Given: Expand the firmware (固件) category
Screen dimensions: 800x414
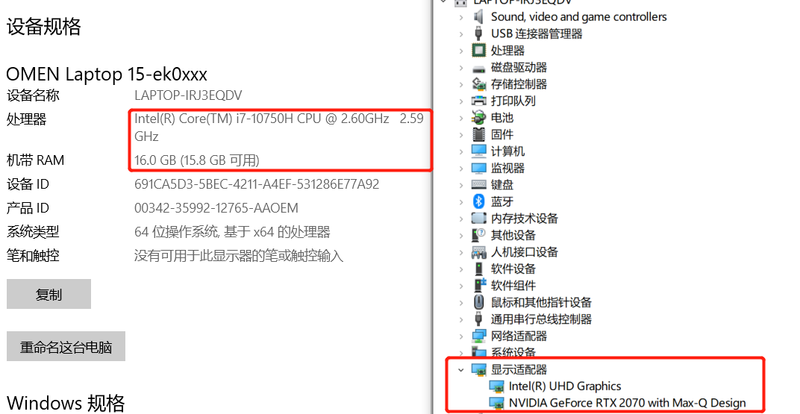Looking at the screenshot, I should [x=461, y=134].
